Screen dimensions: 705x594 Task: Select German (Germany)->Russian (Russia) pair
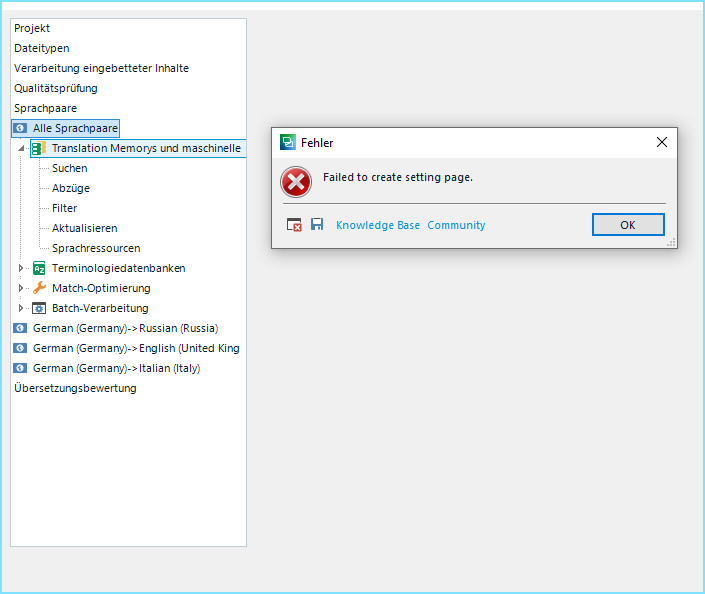pyautogui.click(x=125, y=328)
